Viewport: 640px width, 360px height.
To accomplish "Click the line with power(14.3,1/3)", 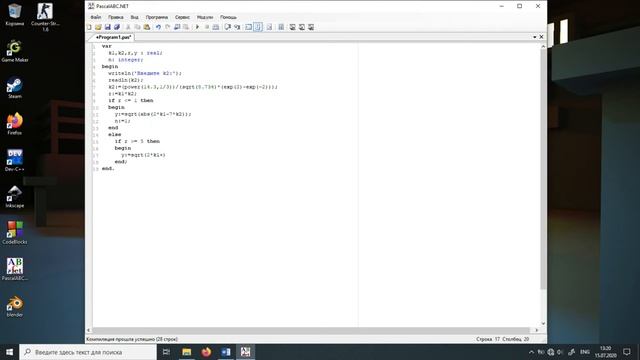I will [x=193, y=87].
